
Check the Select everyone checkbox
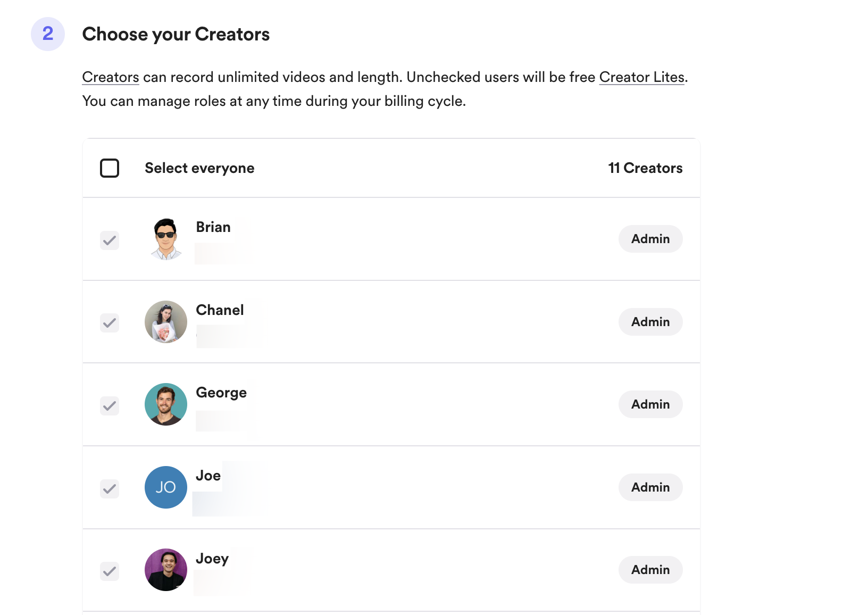[x=110, y=168]
